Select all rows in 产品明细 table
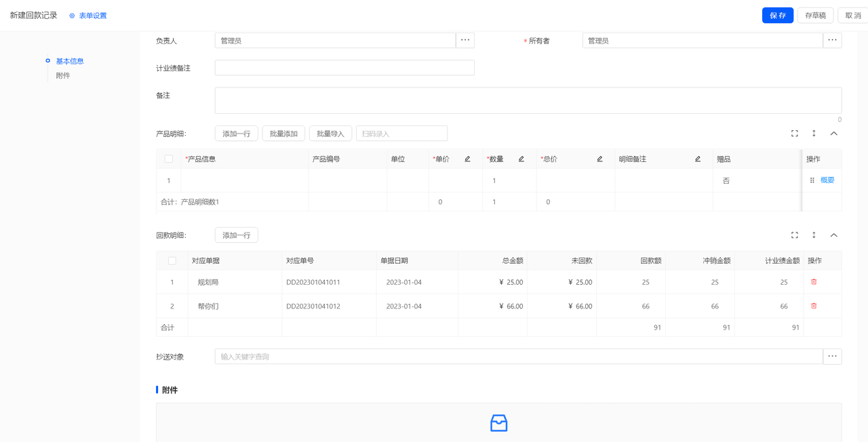Image resolution: width=868 pixels, height=442 pixels. coord(169,159)
